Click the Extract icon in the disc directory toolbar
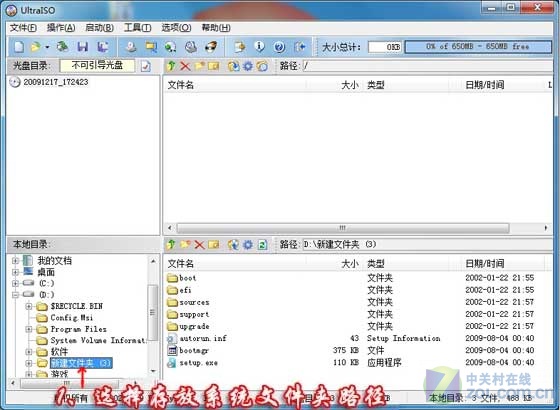This screenshot has width=560, height=410. [x=234, y=66]
